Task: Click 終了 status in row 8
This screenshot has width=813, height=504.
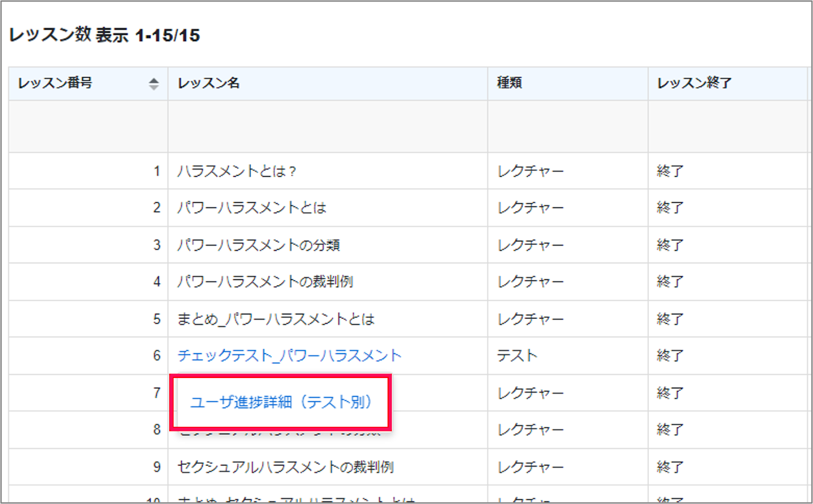Action: [x=670, y=430]
